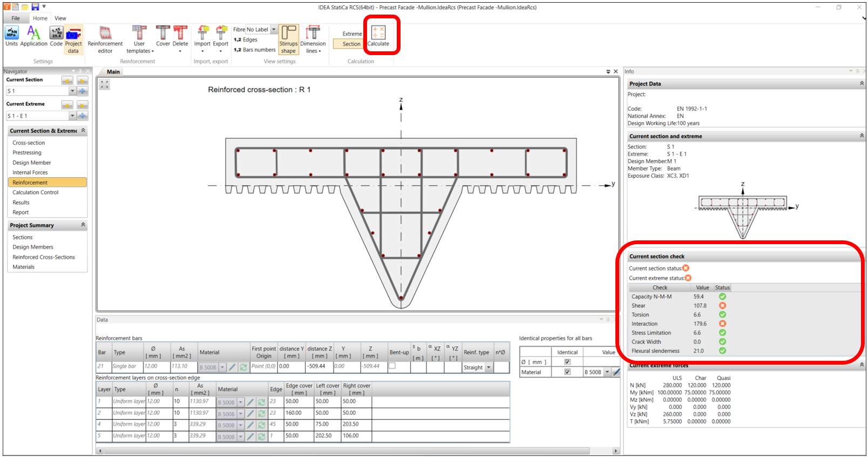Select Calculation Control in the navigator
Image resolution: width=868 pixels, height=457 pixels.
tap(36, 192)
